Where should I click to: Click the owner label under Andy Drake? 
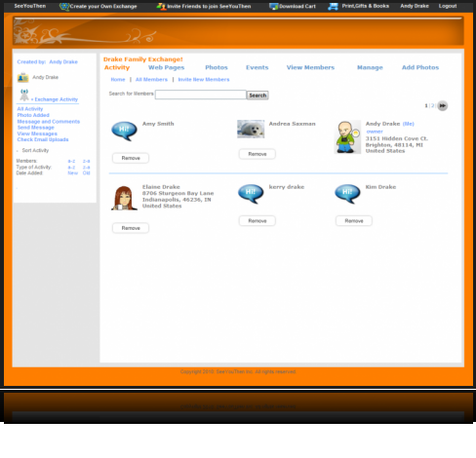pos(375,132)
